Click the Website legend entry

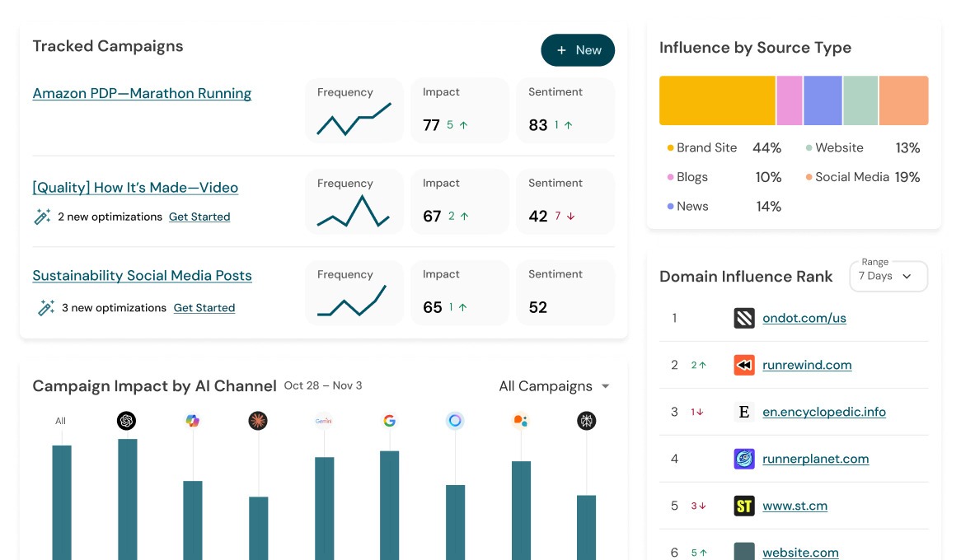point(863,147)
